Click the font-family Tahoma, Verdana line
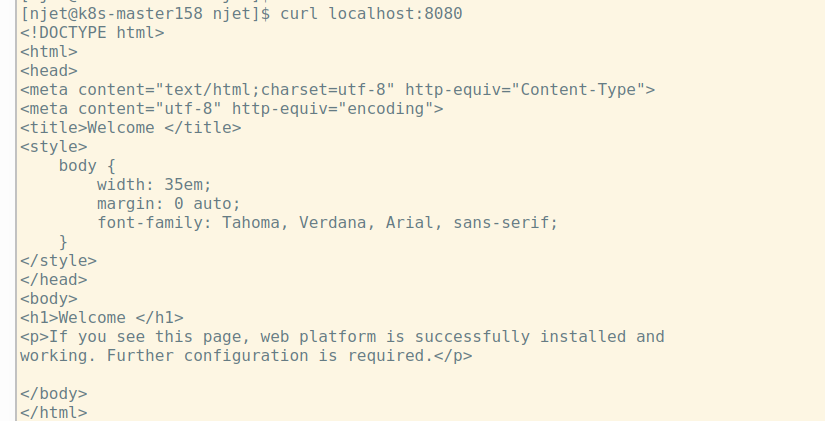This screenshot has height=421, width=825. tap(327, 222)
